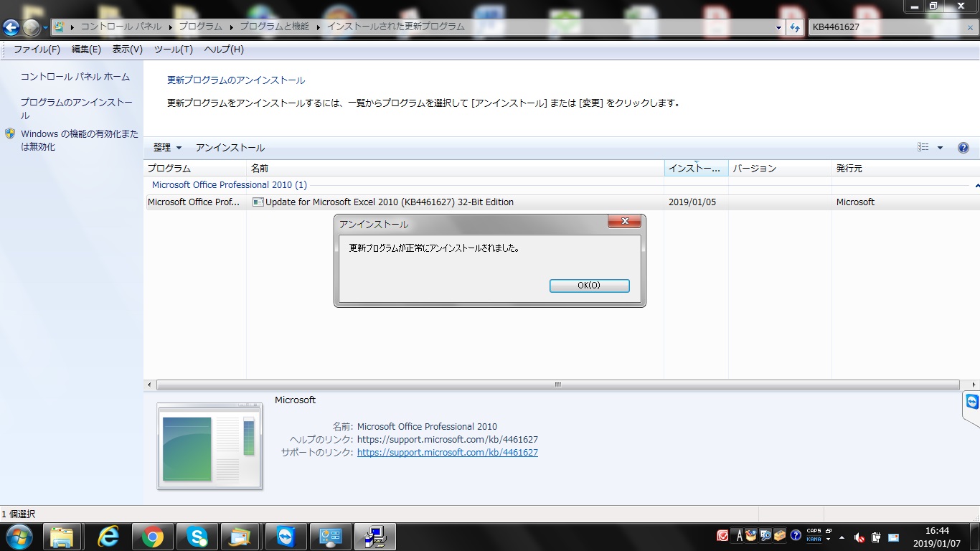
Task: Sort by the 名前 column header
Action: pos(456,169)
